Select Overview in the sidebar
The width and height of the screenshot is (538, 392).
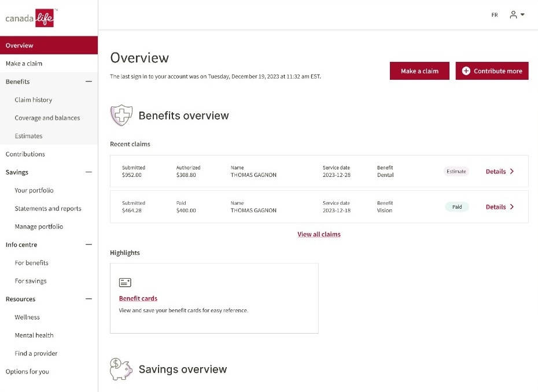coord(49,45)
